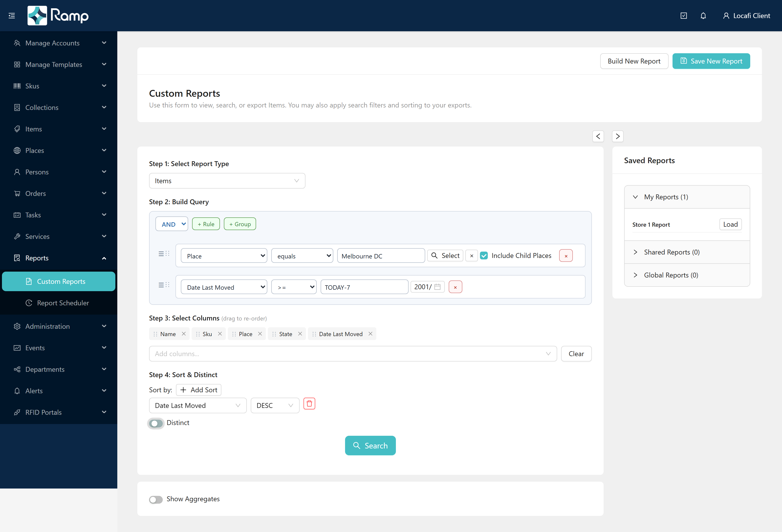Remove the Date Last Moved column chip
Viewport: 782px width, 532px height.
coord(370,334)
